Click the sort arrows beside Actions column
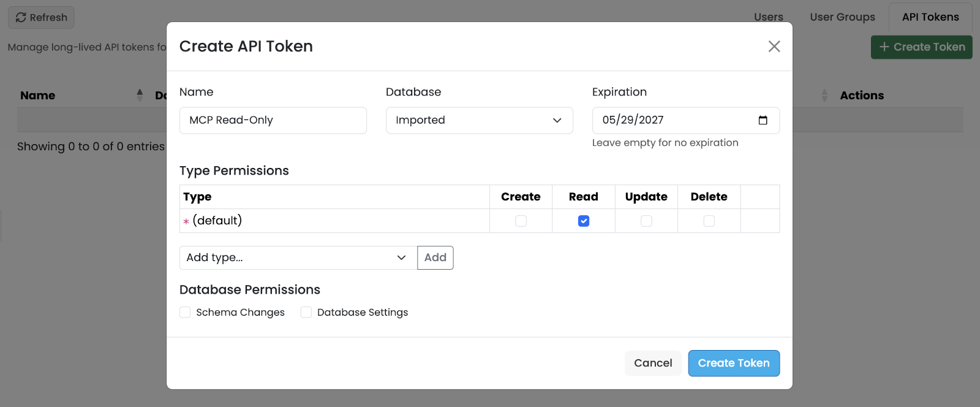 pyautogui.click(x=824, y=95)
